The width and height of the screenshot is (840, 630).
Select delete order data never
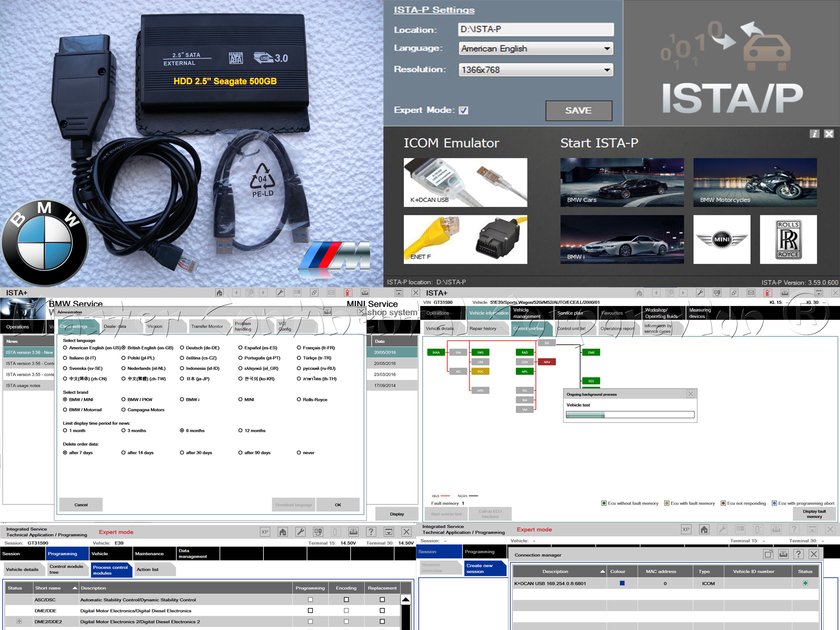(x=299, y=452)
